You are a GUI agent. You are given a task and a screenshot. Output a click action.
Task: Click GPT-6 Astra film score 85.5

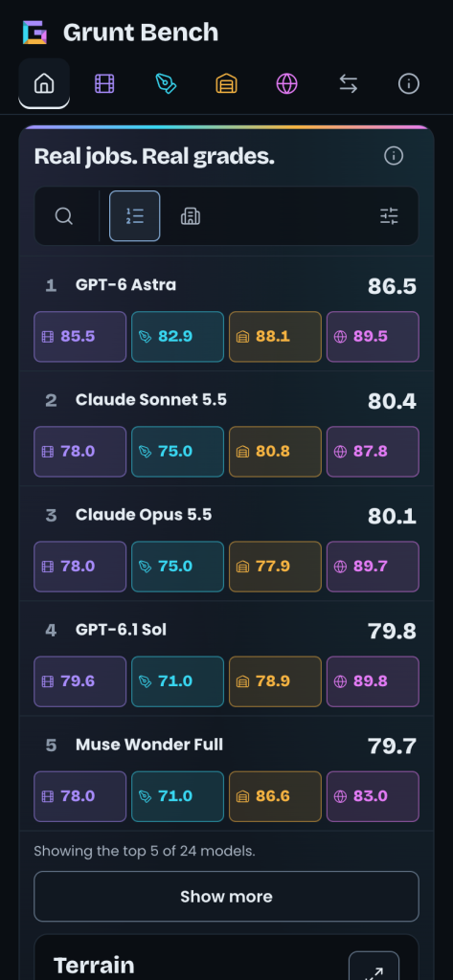point(80,336)
